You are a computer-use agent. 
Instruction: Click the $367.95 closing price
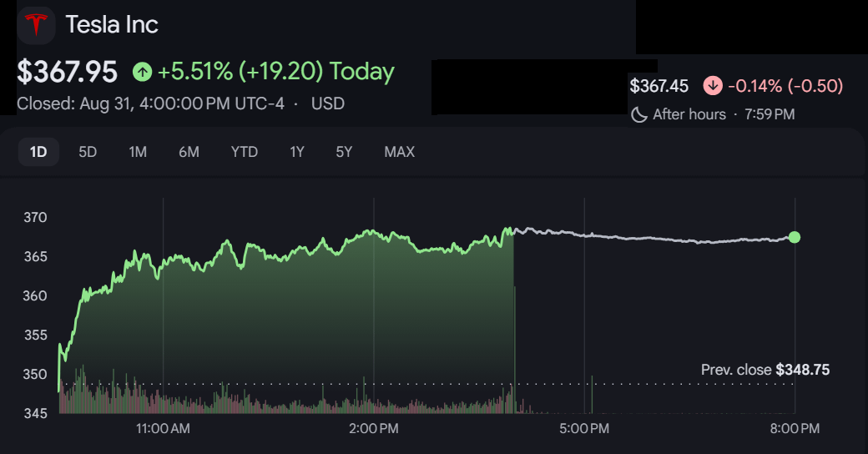(67, 72)
